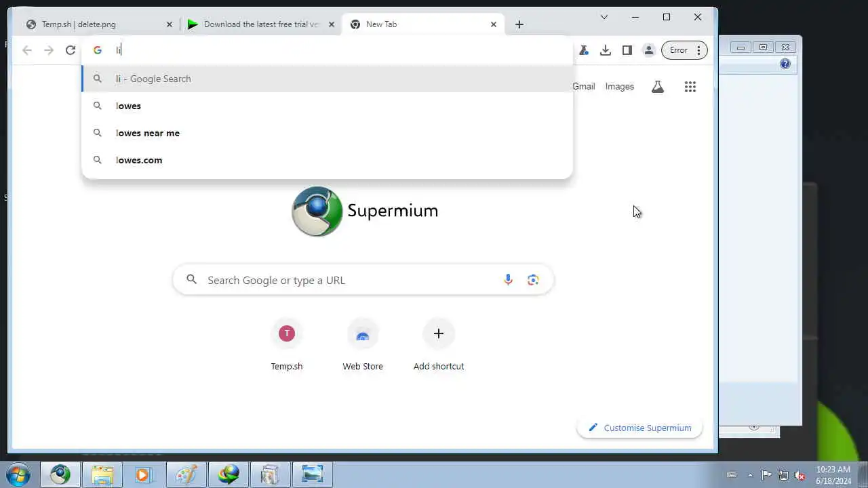Close the Temp.sh | delete.png tab

click(170, 24)
